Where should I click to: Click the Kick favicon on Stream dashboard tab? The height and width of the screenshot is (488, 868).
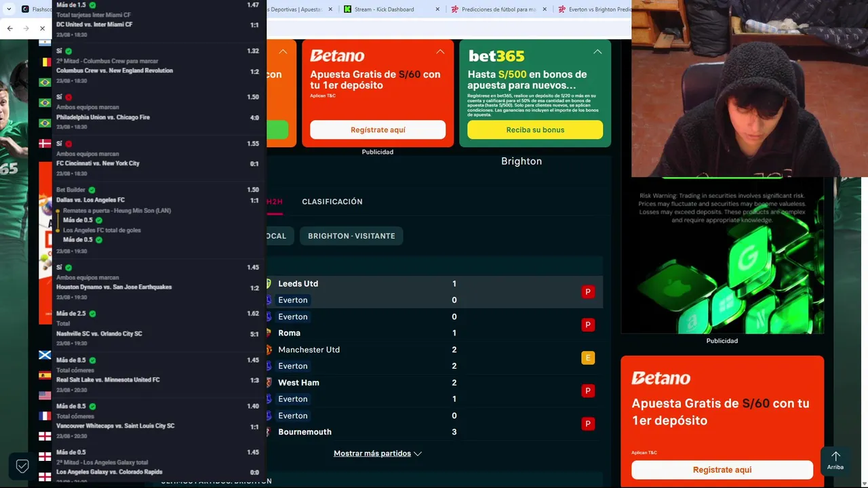[348, 9]
